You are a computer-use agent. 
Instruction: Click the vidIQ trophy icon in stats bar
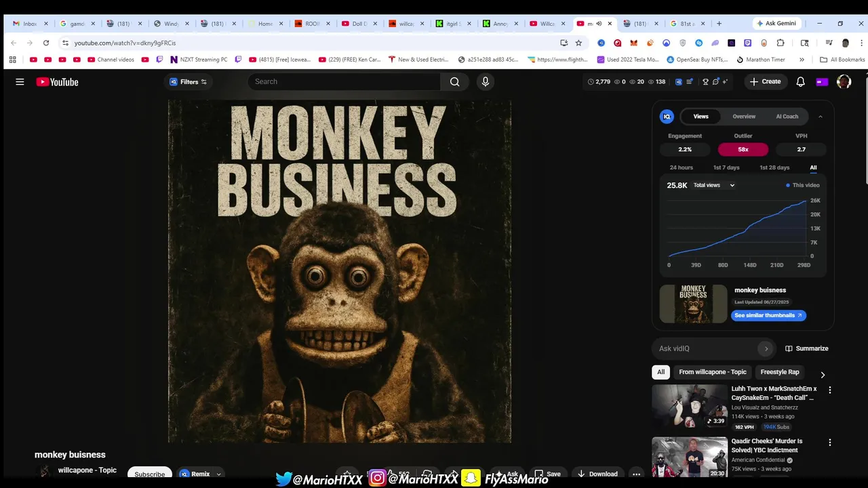coord(705,81)
